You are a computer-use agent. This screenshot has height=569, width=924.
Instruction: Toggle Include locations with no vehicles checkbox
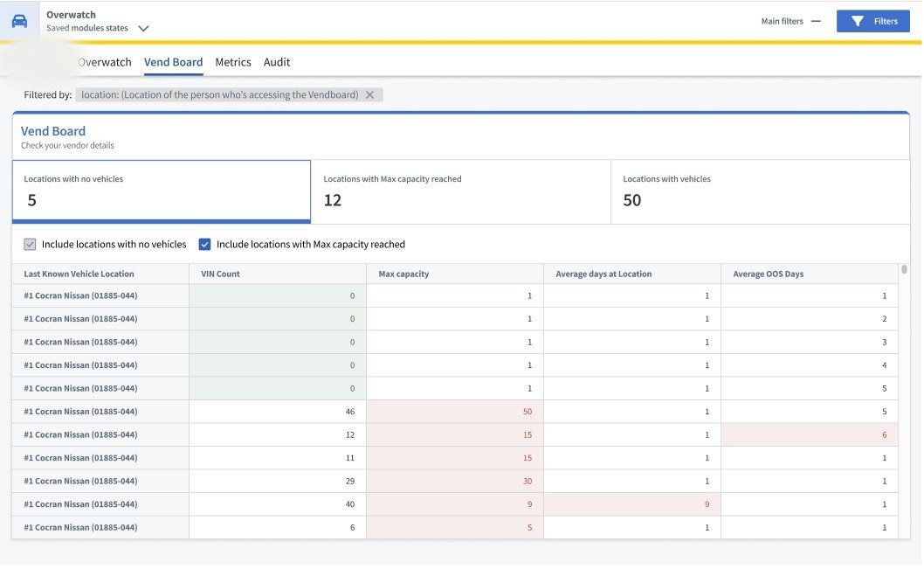pos(30,244)
